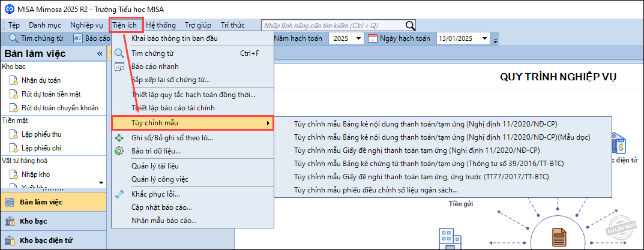Select Nhận mẫu báo cáo

tap(192, 221)
